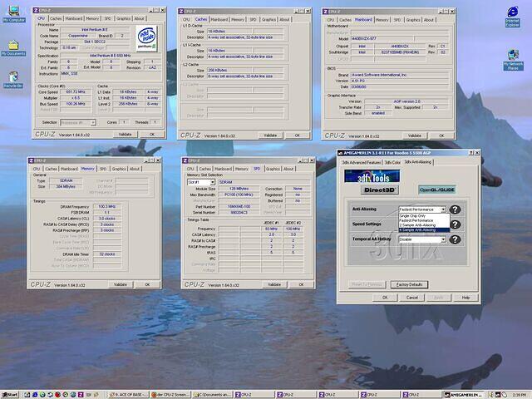Switch to 3dfx Advanced Features tab
The image size is (532, 399).
[x=360, y=161]
